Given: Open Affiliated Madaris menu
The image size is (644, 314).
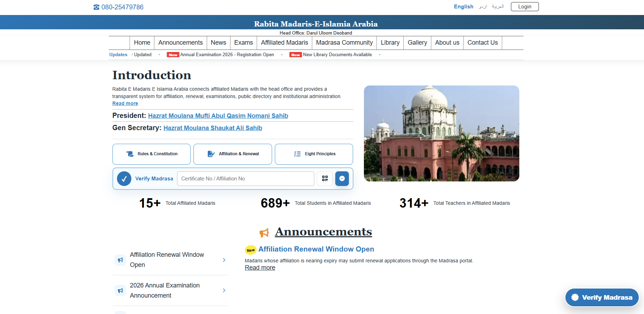Looking at the screenshot, I should click(285, 43).
